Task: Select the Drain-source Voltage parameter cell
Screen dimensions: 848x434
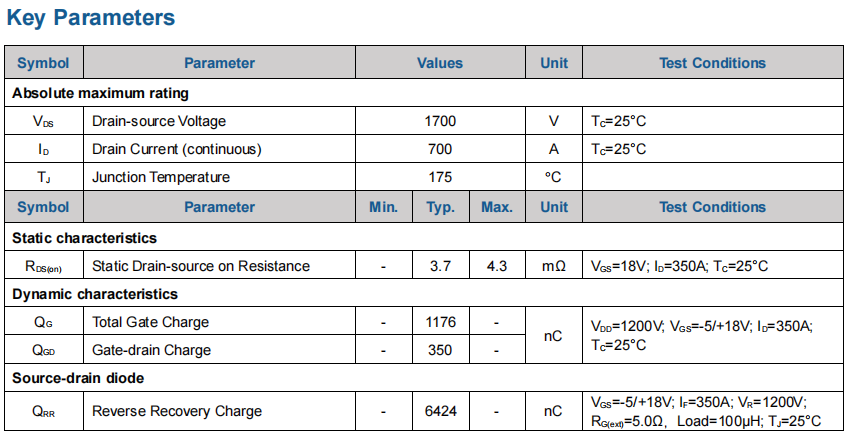Action: click(159, 121)
